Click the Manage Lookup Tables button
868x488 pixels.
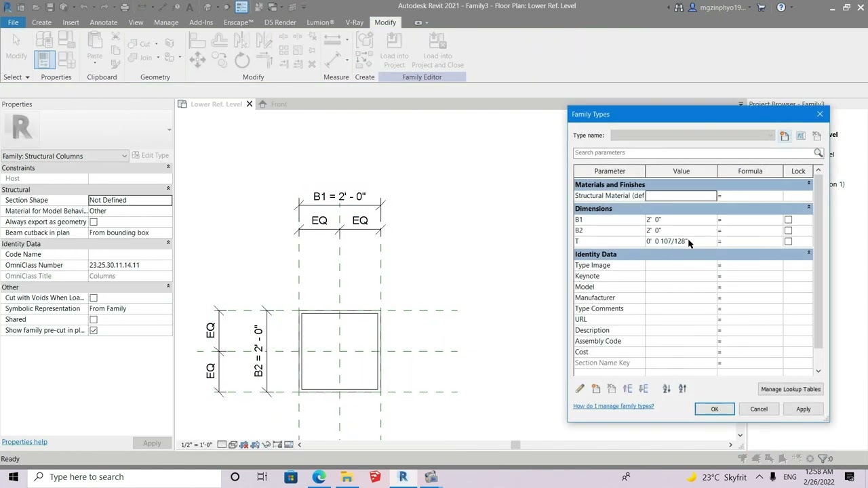[790, 389]
